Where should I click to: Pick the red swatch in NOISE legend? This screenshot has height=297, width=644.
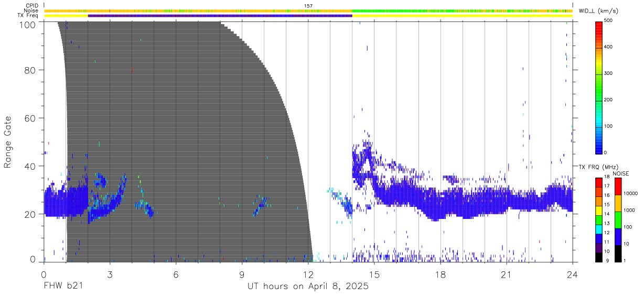pyautogui.click(x=618, y=186)
